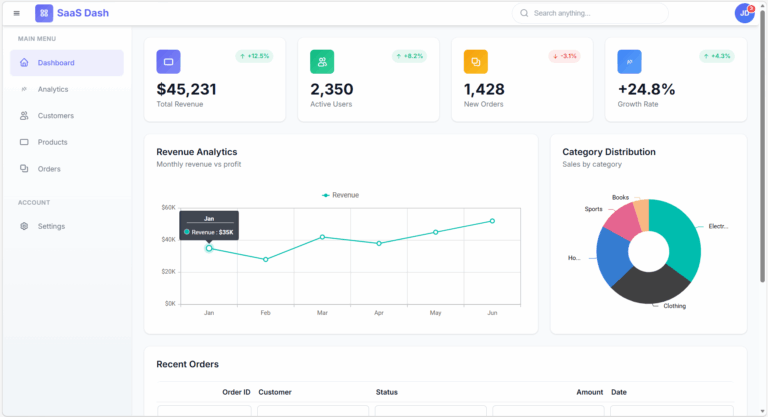768x417 pixels.
Task: Click the Revenue Analytics heading
Action: click(196, 152)
